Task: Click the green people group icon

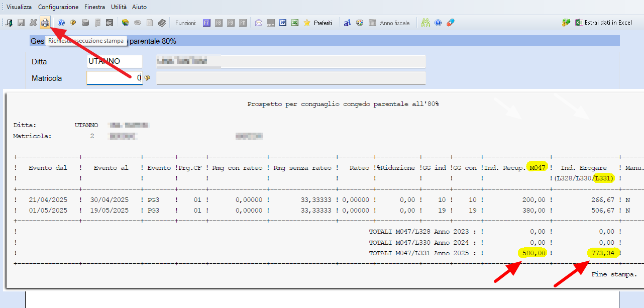Action: click(426, 23)
